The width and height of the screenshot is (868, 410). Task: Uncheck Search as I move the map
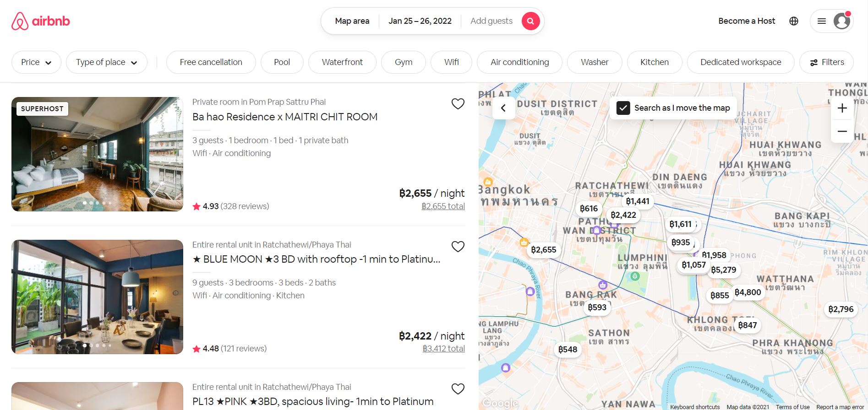623,108
